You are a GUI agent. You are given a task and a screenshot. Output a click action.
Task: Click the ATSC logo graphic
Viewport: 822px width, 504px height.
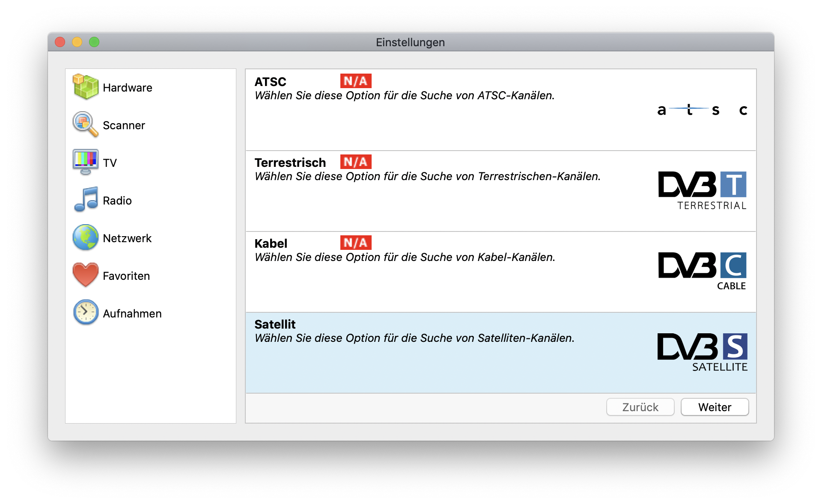(702, 110)
